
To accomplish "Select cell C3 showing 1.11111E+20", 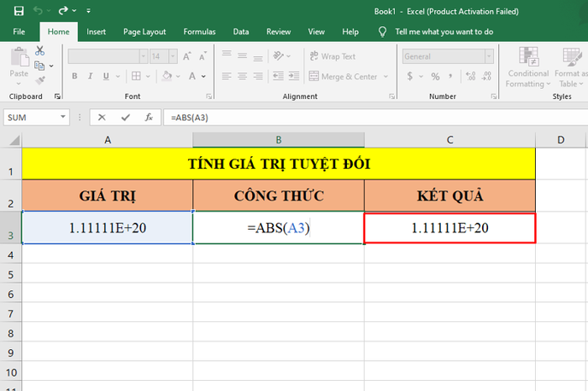I will tap(449, 227).
